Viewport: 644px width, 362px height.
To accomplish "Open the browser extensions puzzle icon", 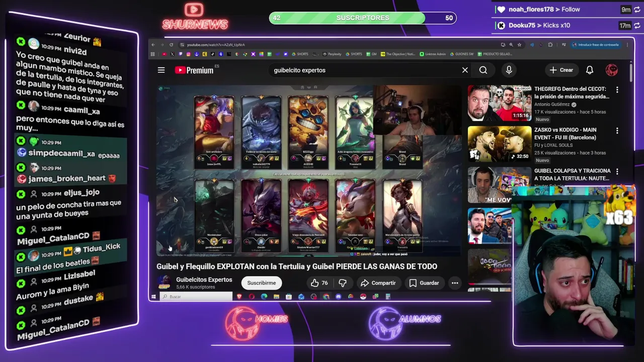I will [550, 45].
